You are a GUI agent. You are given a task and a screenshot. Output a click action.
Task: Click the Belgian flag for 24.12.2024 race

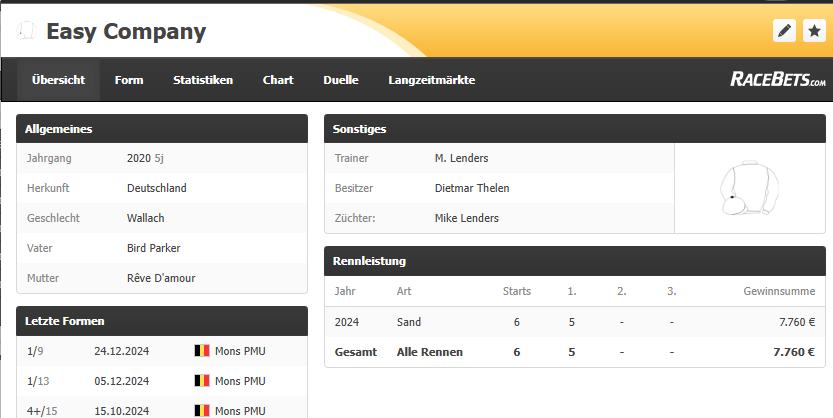tap(202, 351)
